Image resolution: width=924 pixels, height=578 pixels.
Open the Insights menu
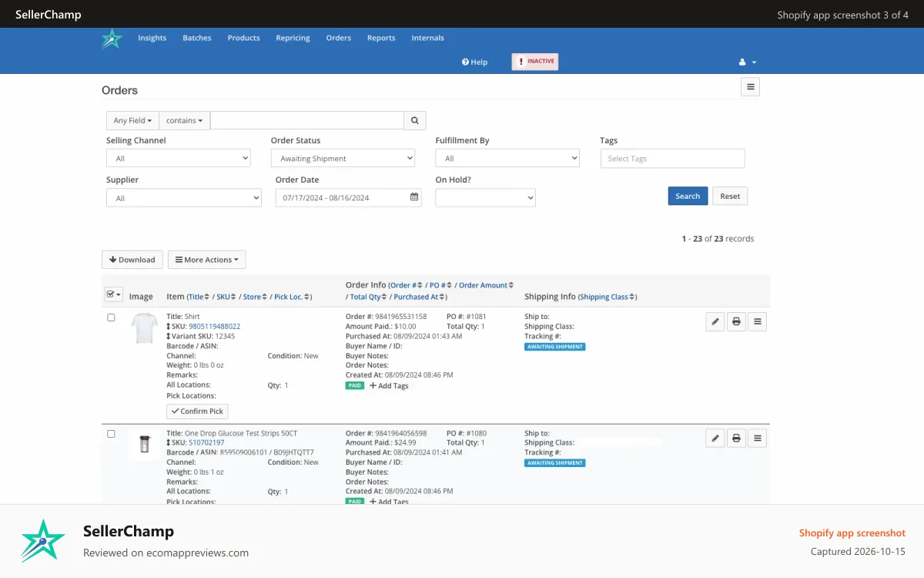(152, 38)
